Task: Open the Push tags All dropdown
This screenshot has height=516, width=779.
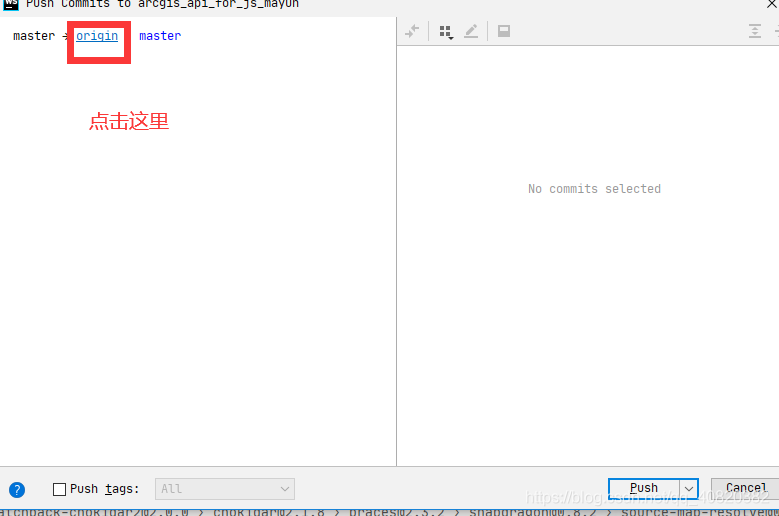Action: click(x=225, y=489)
